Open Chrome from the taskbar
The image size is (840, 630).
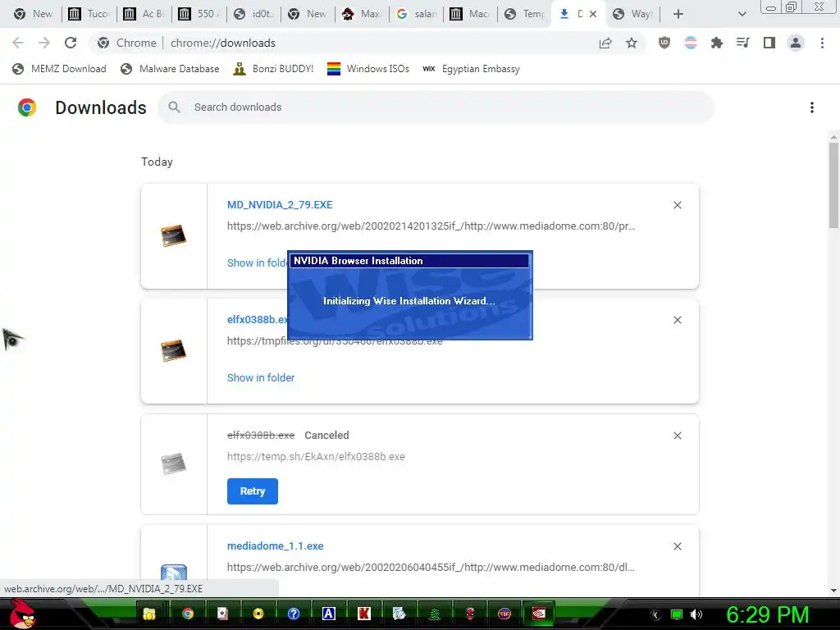tap(188, 614)
